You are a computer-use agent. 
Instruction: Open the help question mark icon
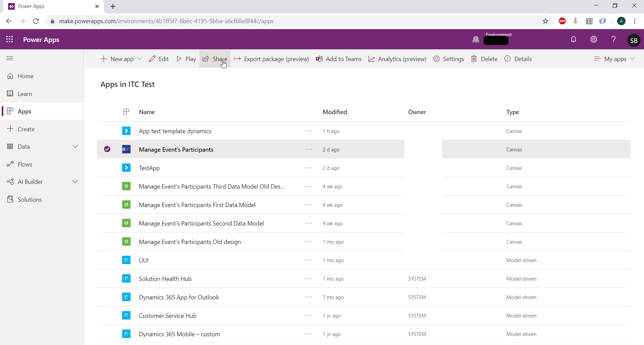614,40
